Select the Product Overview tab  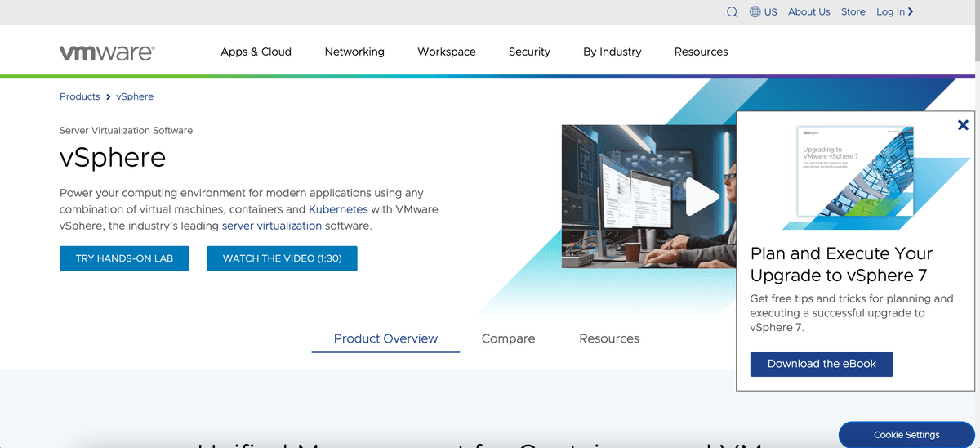click(385, 338)
